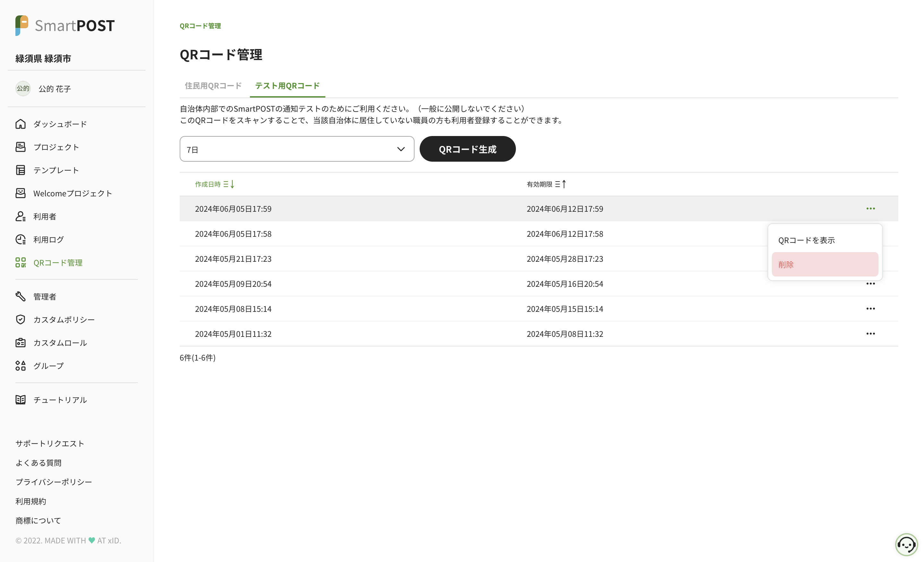The image size is (924, 562).
Task: Click the 2024年06月12日17:58 expiry cell
Action: click(565, 234)
